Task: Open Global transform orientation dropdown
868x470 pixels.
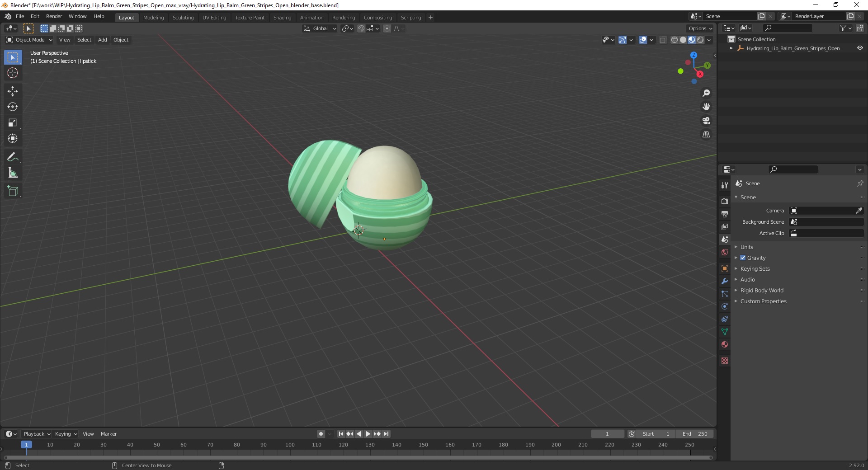Action: click(320, 28)
